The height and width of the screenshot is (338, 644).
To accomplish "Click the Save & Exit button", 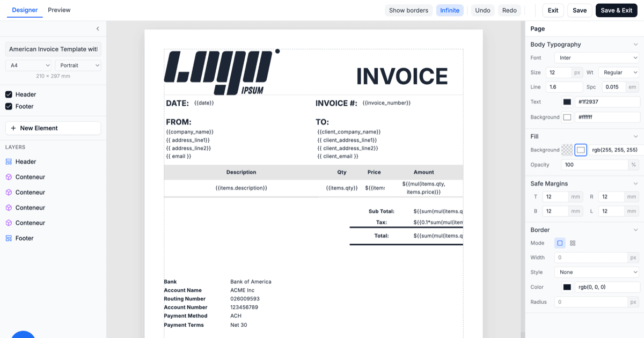I will pos(616,10).
